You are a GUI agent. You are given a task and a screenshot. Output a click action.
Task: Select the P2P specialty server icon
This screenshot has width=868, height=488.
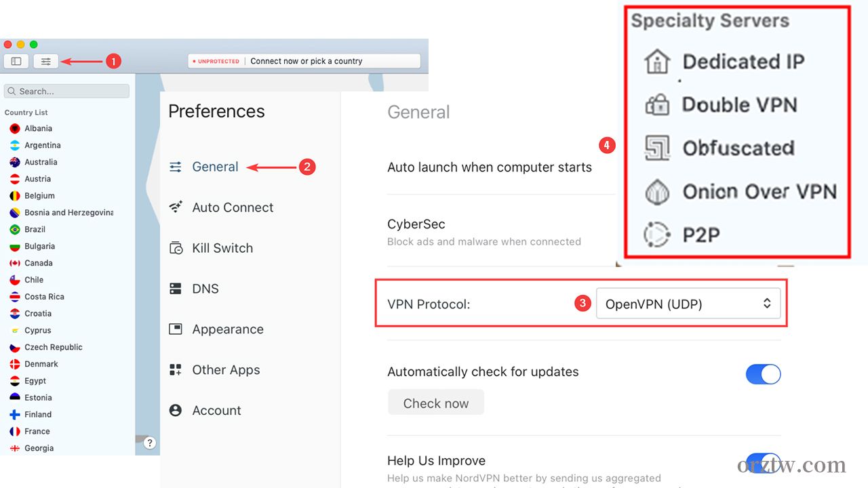point(657,235)
